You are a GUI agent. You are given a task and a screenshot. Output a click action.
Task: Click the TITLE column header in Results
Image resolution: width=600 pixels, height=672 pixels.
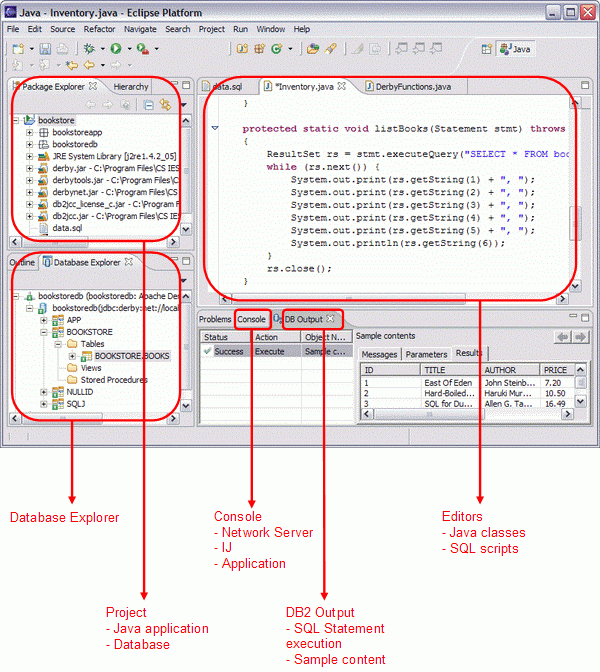450,370
